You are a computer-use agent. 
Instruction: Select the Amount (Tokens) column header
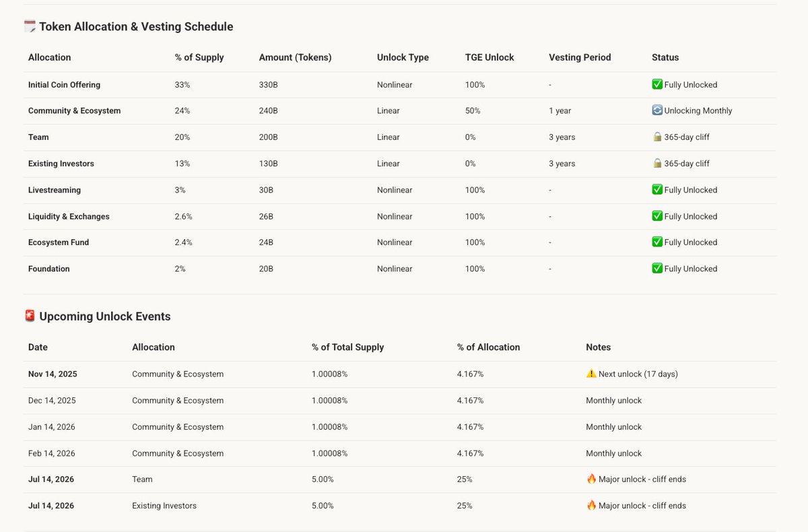(x=295, y=57)
